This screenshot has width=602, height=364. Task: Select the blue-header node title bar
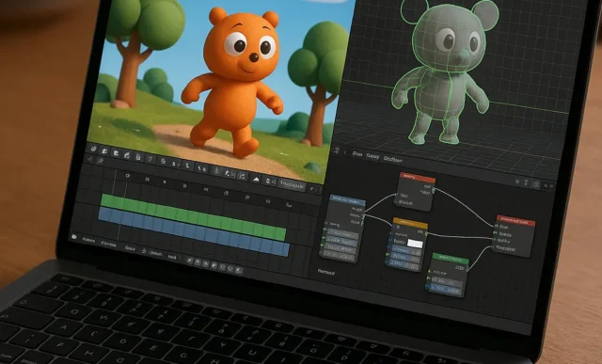pyautogui.click(x=347, y=200)
